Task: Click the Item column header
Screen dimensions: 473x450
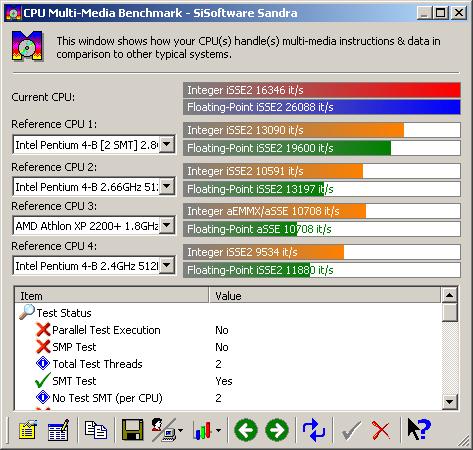Action: coord(112,296)
